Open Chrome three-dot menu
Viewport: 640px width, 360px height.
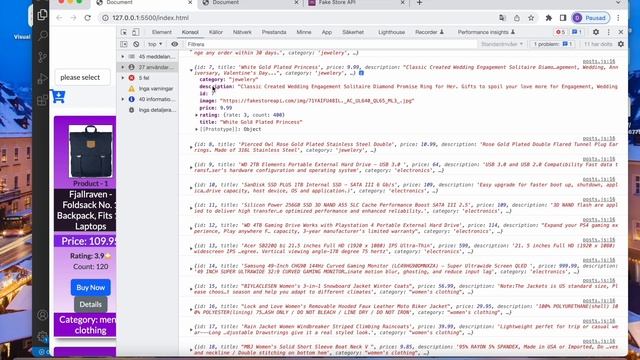coord(618,18)
